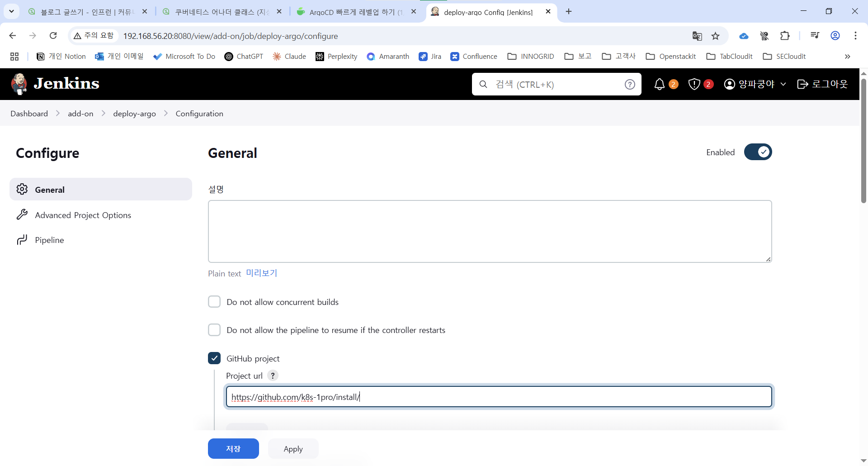Check Do not allow concurrent builds
This screenshot has height=466, width=868.
click(214, 302)
